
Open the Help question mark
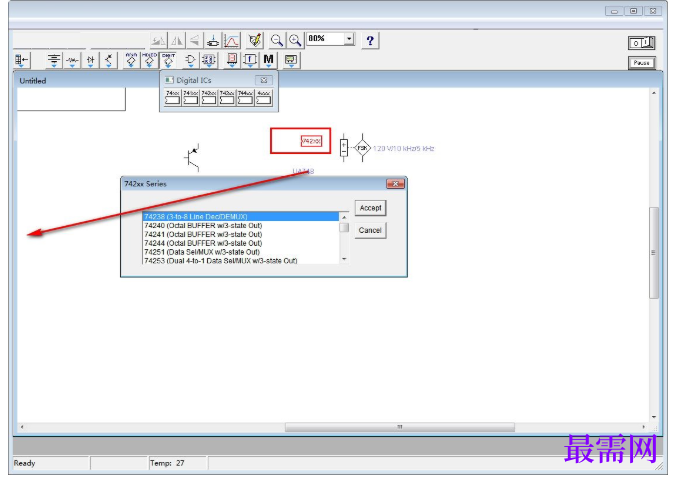click(x=370, y=41)
